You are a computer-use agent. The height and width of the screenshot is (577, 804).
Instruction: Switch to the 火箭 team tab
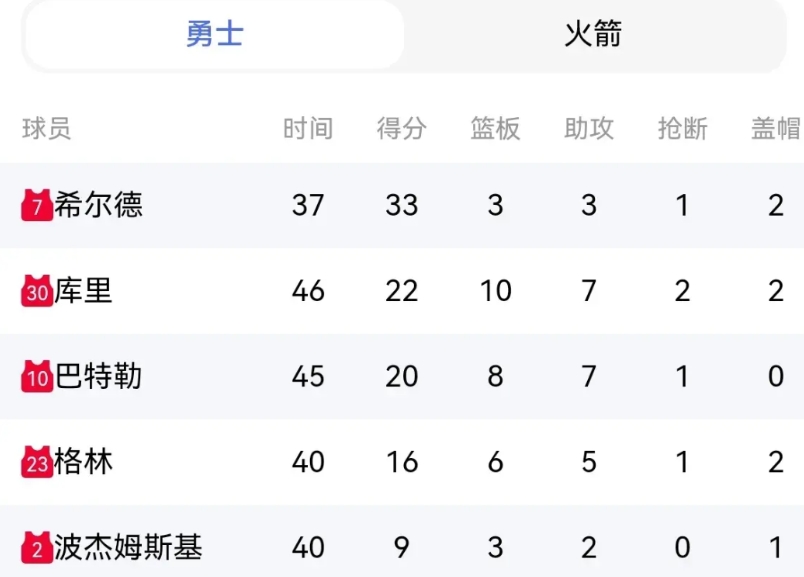click(593, 34)
